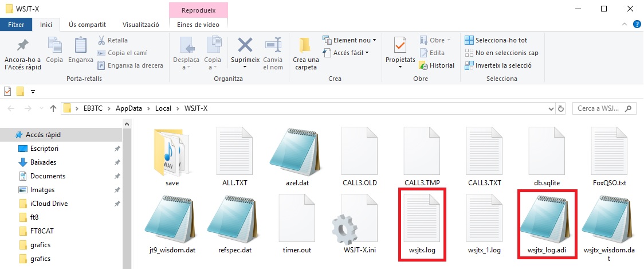Switch to Visualització tab
This screenshot has width=644, height=269.
tap(141, 25)
